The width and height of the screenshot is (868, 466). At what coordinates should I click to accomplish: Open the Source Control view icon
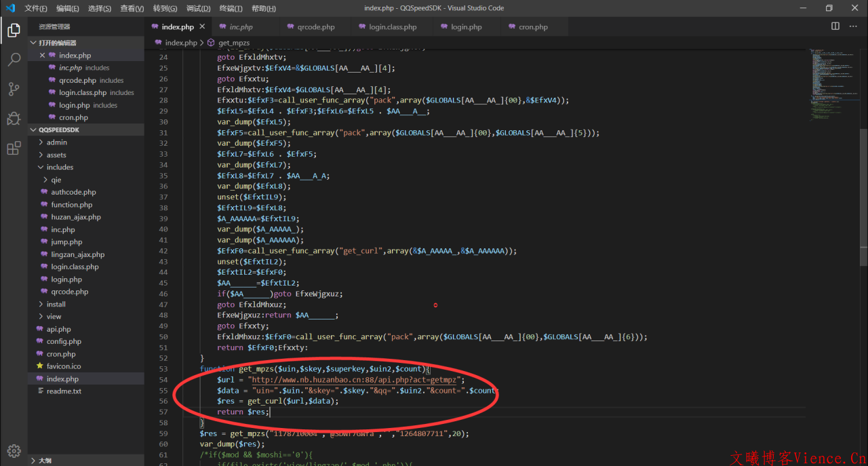(x=14, y=89)
